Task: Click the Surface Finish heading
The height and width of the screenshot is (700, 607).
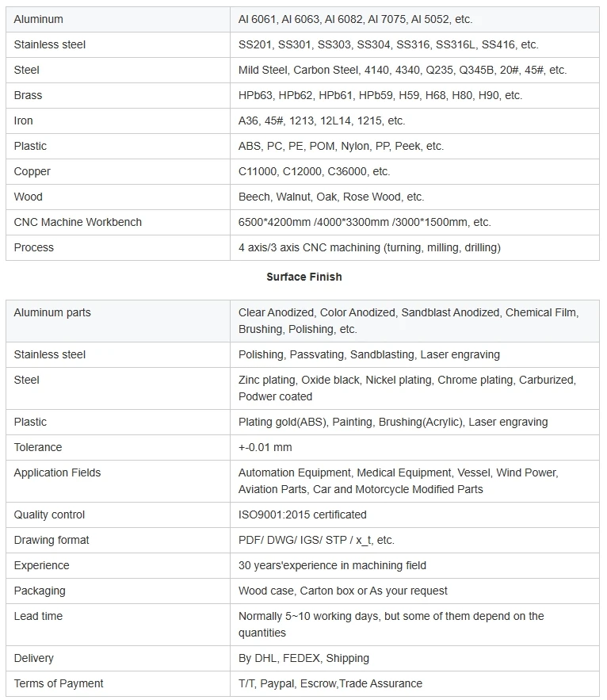Action: [x=304, y=277]
